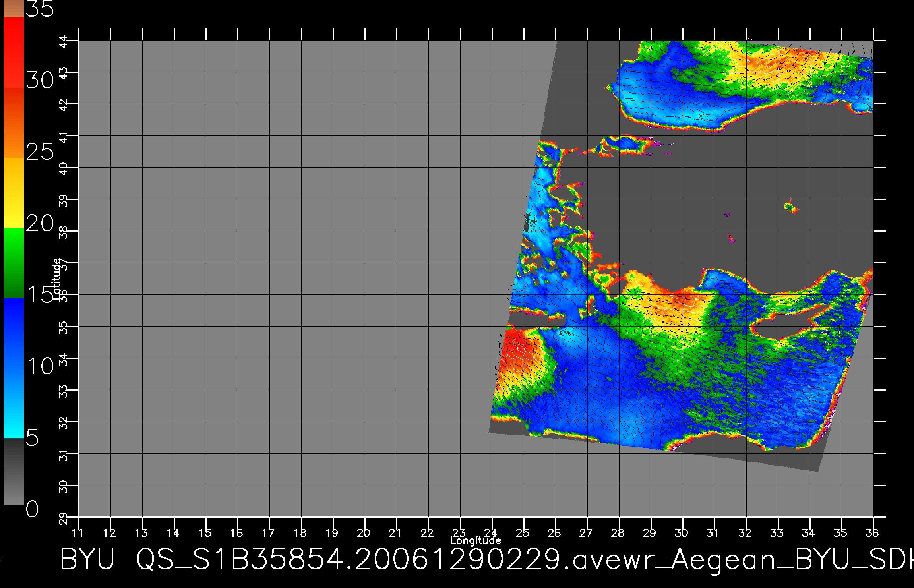This screenshot has width=914, height=588.
Task: Click longitude tick label 14
Action: click(173, 533)
